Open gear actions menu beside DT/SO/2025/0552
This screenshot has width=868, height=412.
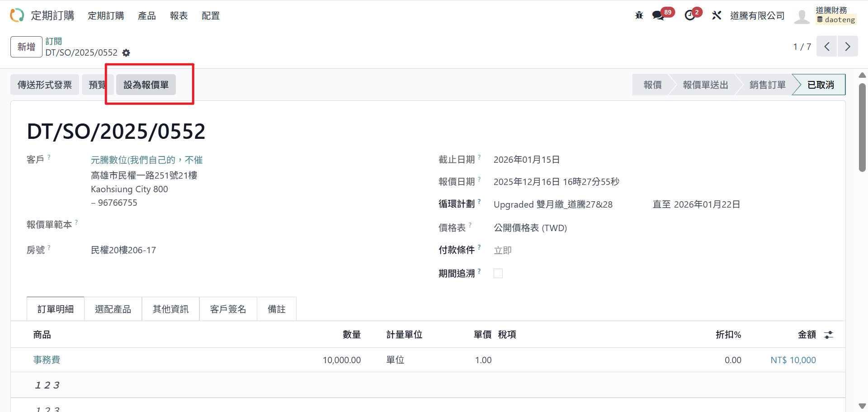[126, 53]
